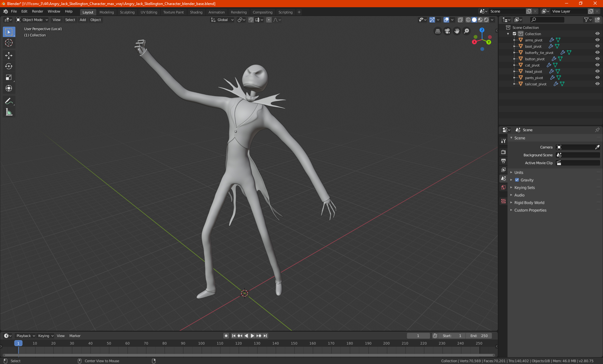
Task: Switch to wireframe viewport shading
Action: pyautogui.click(x=468, y=20)
